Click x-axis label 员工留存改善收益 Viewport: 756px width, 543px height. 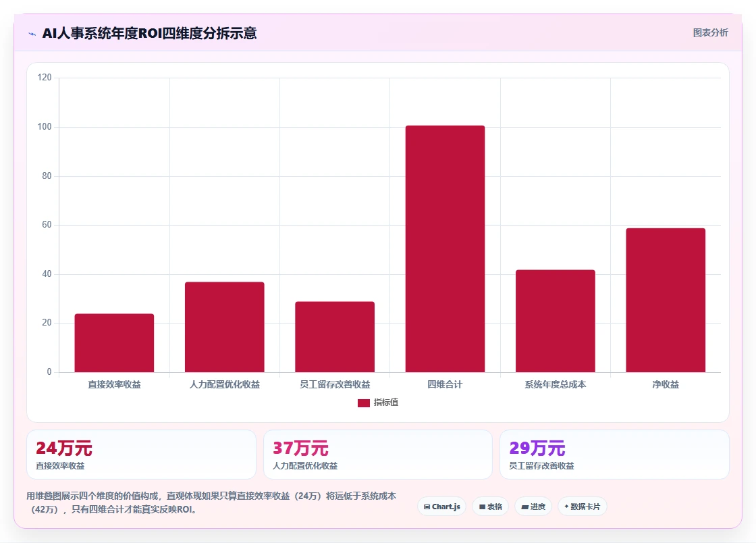[335, 384]
